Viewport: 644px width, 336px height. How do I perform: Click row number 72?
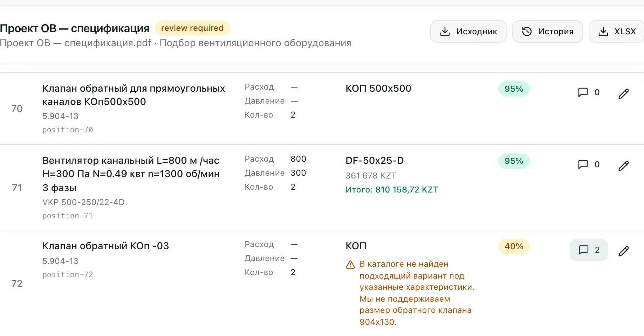tap(17, 283)
